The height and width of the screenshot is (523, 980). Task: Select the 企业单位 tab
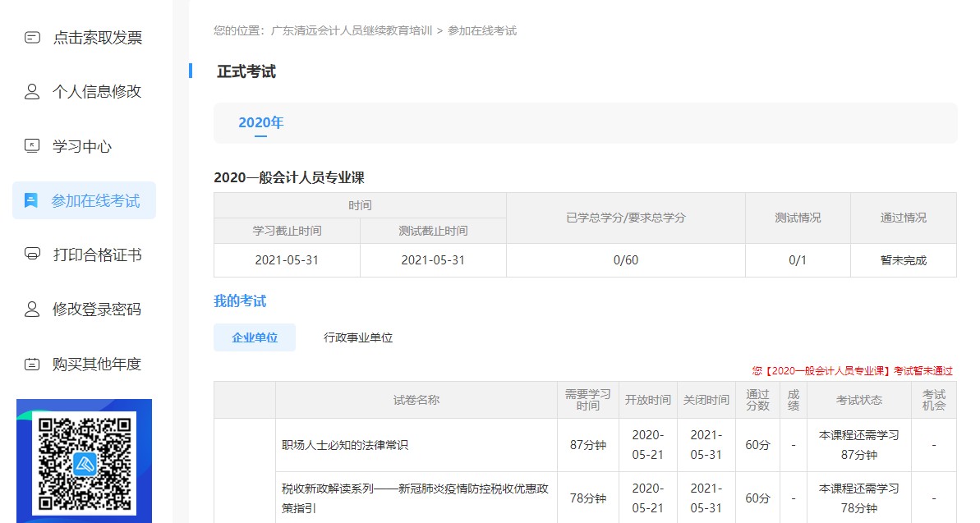[x=255, y=337]
